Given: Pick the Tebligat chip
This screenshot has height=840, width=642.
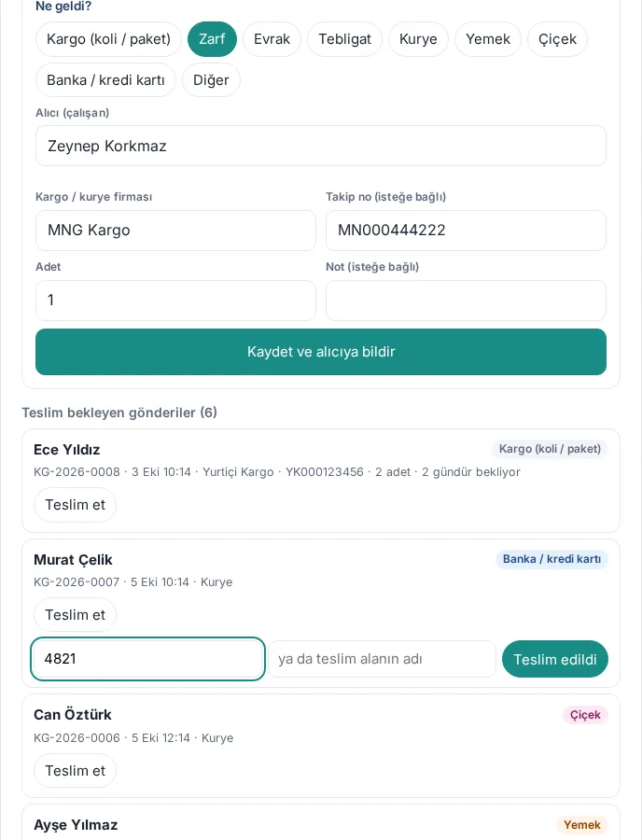Looking at the screenshot, I should tap(345, 39).
